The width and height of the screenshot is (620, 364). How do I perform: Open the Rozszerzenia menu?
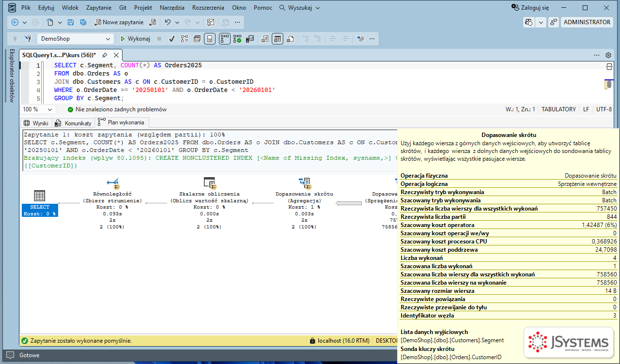coord(208,8)
